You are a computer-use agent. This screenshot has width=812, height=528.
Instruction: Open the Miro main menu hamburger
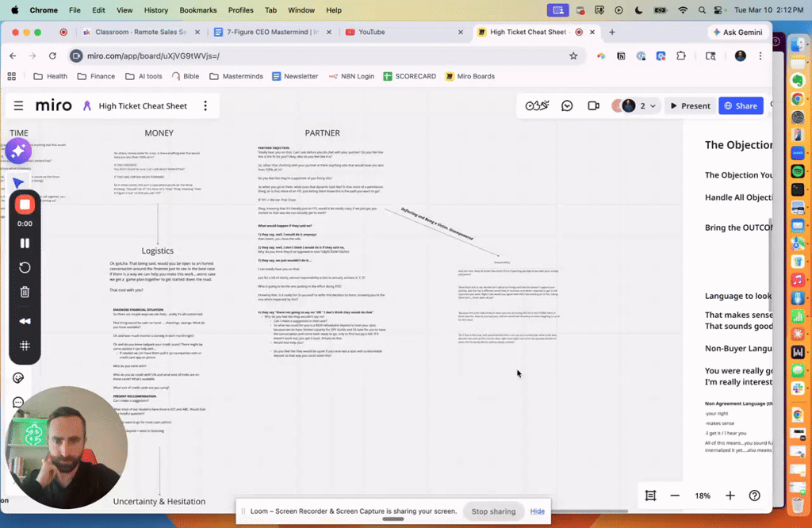click(19, 105)
